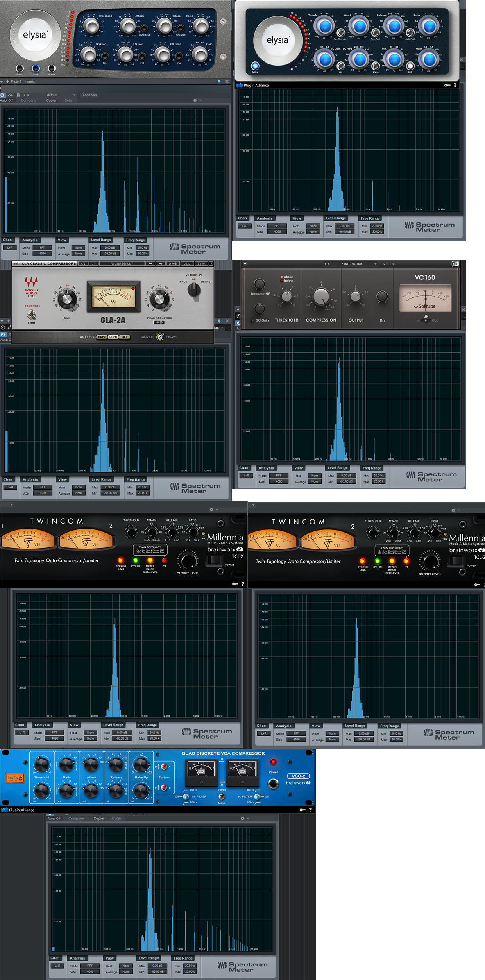Click the mpressor Active button under the elysia logo
Screen dimensions: 485x980
tap(52, 68)
